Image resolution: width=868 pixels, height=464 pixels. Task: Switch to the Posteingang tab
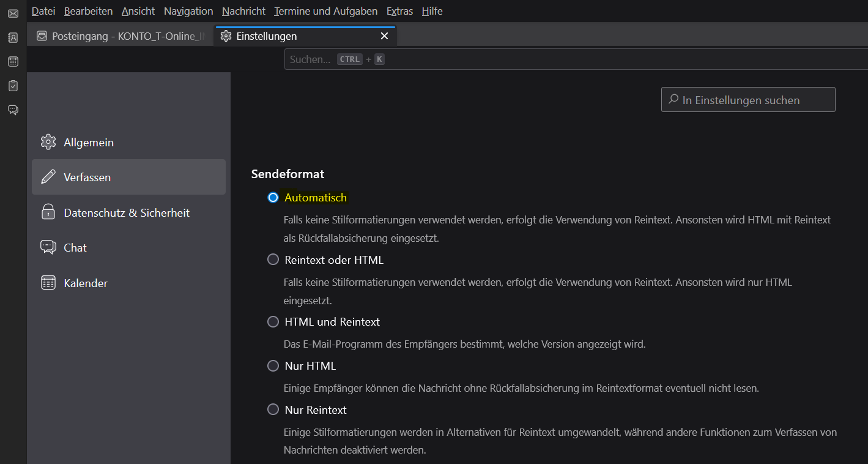coord(121,36)
